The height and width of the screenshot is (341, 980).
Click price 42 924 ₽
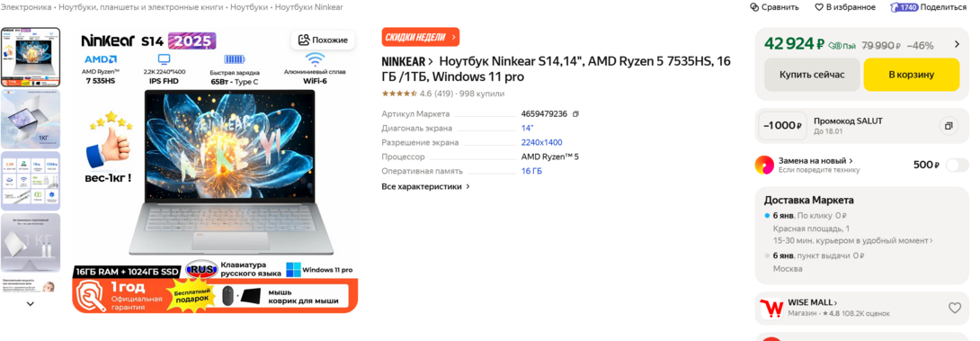coord(795,44)
